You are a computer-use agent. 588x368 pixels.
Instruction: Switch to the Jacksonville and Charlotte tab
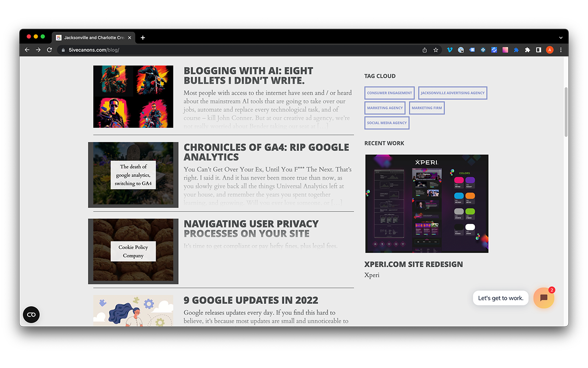(92, 37)
